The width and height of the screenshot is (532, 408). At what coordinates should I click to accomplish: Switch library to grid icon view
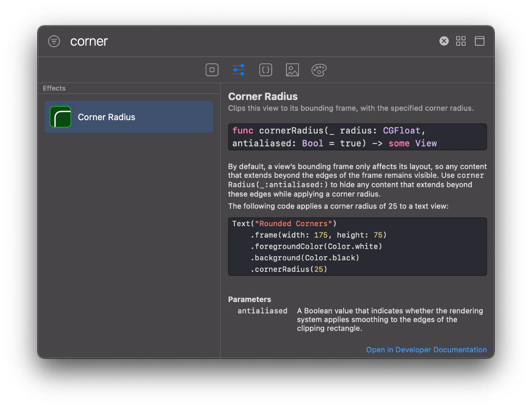point(461,41)
